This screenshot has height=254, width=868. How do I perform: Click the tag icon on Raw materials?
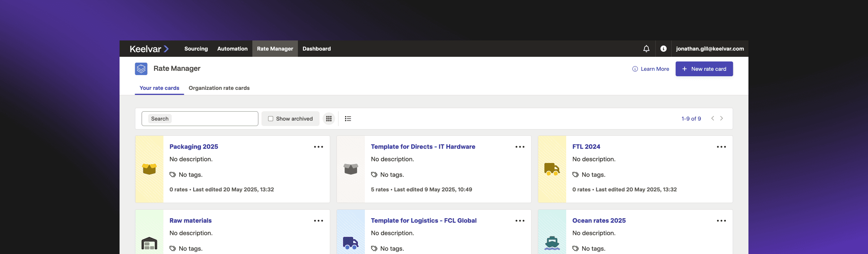(x=173, y=249)
